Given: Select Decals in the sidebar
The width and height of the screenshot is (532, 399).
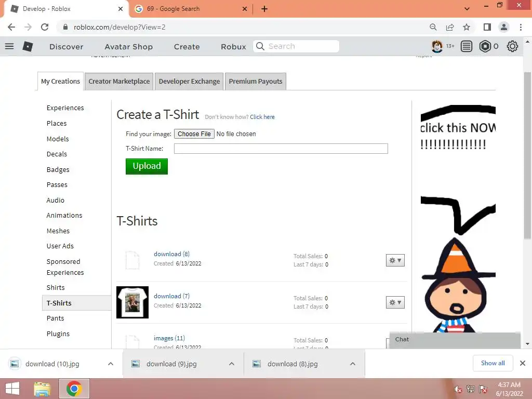Looking at the screenshot, I should (57, 154).
